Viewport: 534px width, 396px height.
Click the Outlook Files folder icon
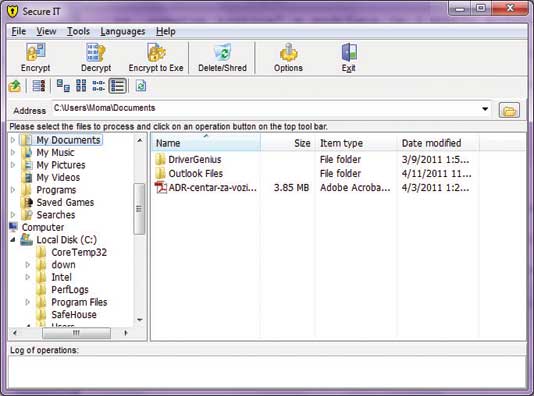coord(160,173)
